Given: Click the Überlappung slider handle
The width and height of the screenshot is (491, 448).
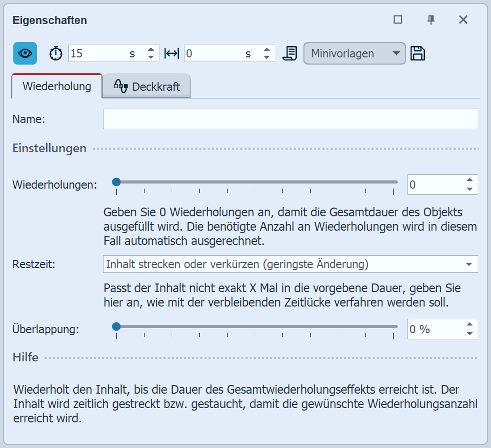Looking at the screenshot, I should click(116, 326).
